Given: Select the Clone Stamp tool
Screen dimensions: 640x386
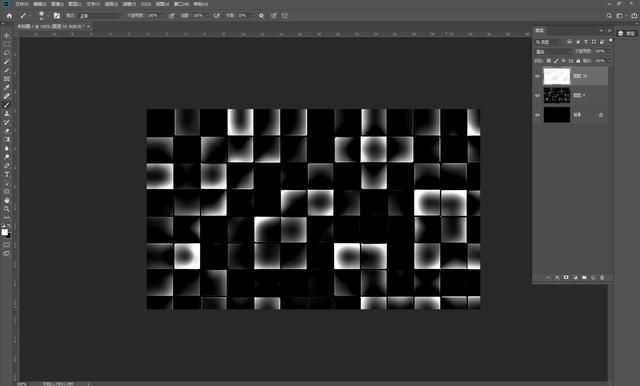Looking at the screenshot, I should point(7,113).
